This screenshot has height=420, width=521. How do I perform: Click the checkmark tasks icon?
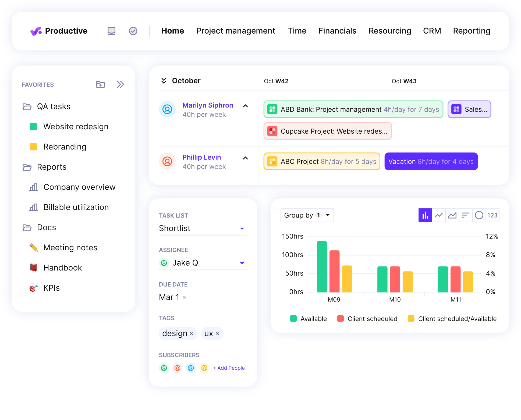[x=133, y=31]
